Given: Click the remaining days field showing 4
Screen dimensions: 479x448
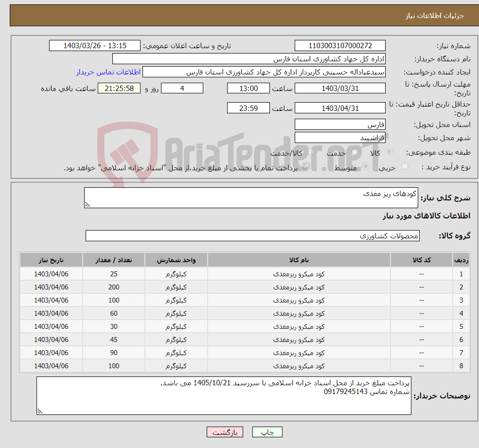Looking at the screenshot, I should (182, 89).
